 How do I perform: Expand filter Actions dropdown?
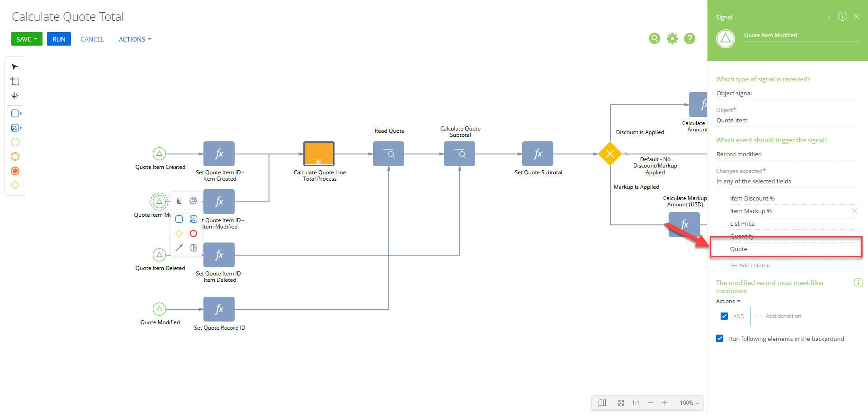(728, 301)
